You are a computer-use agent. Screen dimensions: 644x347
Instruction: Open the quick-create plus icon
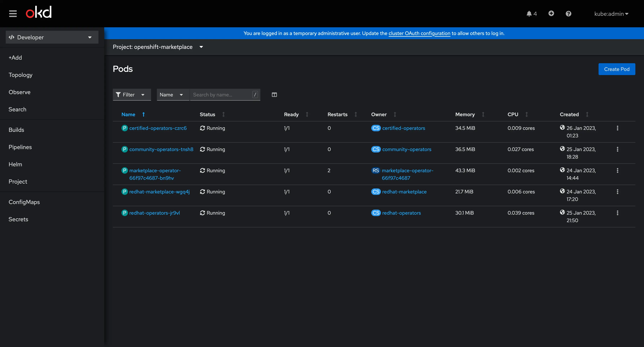551,13
